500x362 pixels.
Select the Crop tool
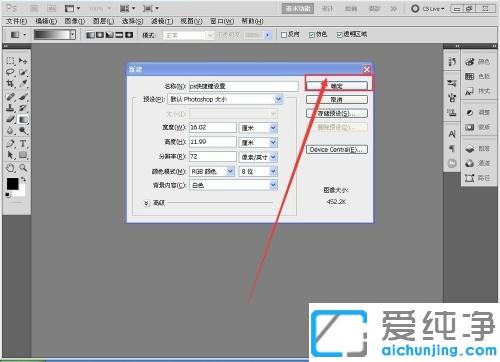10,83
